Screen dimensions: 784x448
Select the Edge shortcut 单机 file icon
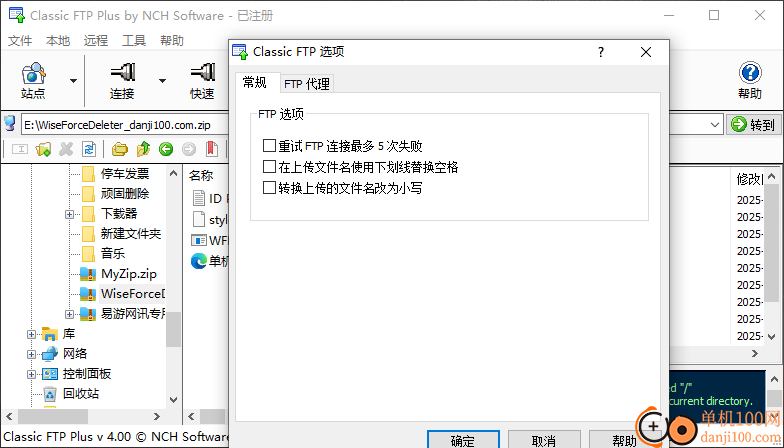[198, 261]
